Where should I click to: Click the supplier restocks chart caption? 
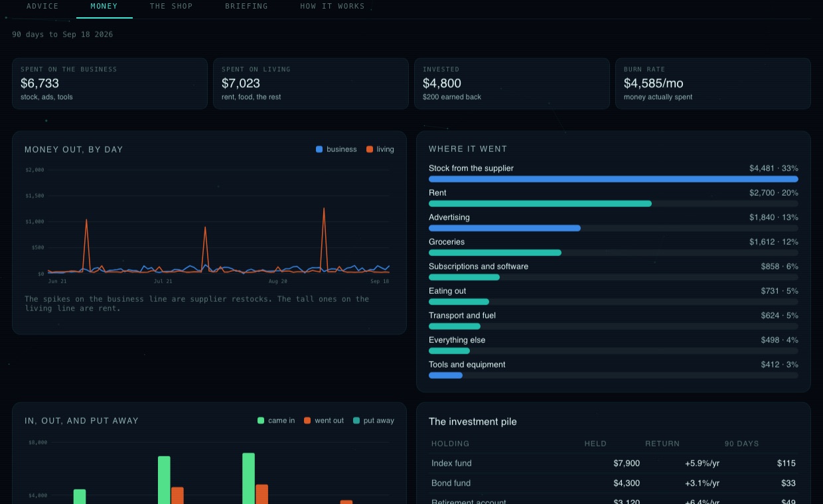point(196,304)
